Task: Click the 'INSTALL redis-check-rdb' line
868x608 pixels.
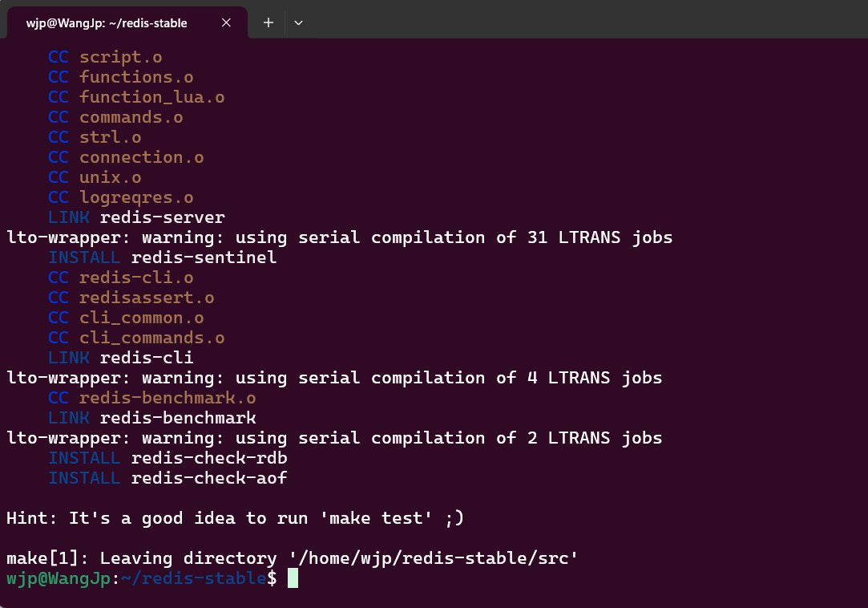Action: point(168,458)
